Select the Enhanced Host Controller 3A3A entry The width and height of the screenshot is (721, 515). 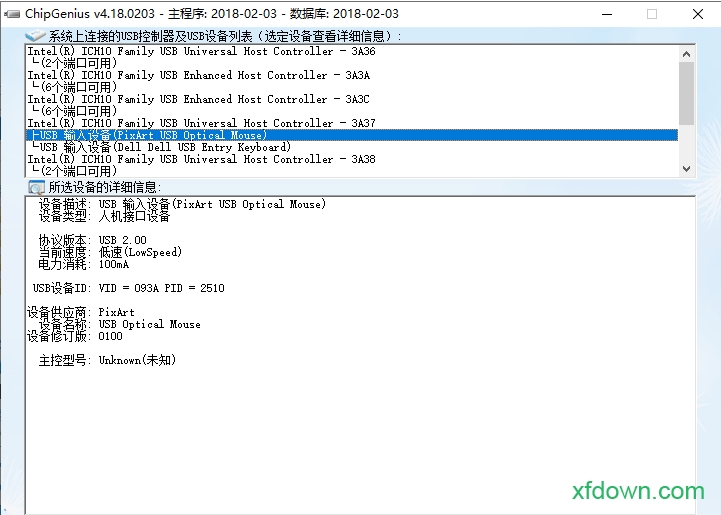[198, 75]
